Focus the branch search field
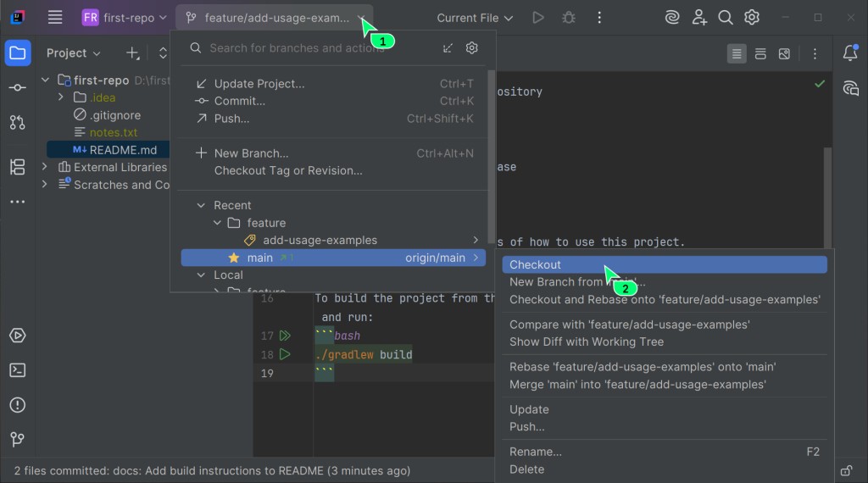The height and width of the screenshot is (483, 868). (297, 48)
